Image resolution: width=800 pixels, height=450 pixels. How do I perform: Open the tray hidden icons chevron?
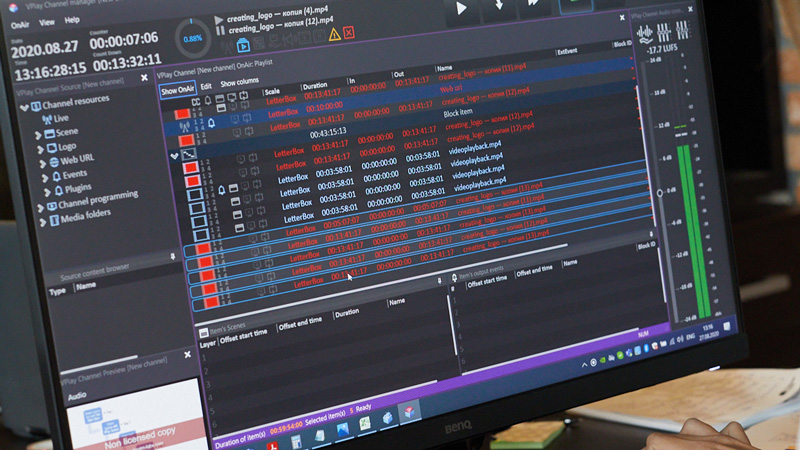point(584,364)
